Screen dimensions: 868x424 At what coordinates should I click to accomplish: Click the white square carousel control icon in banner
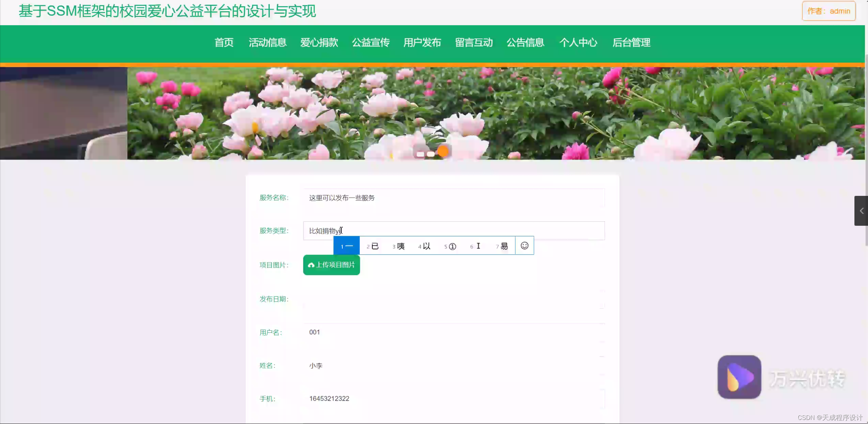tap(420, 154)
